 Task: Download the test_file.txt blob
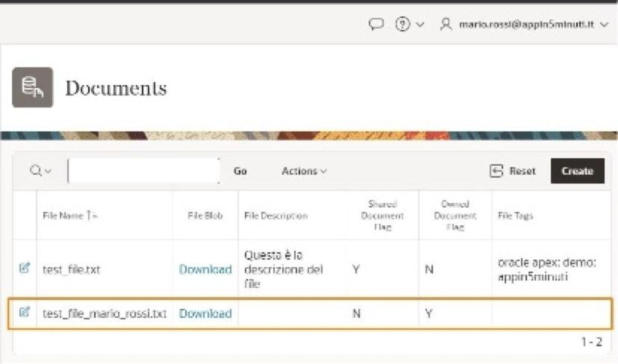click(205, 269)
